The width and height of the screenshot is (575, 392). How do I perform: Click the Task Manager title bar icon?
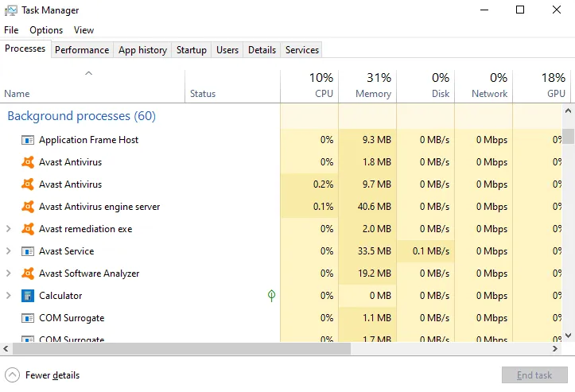pos(10,10)
